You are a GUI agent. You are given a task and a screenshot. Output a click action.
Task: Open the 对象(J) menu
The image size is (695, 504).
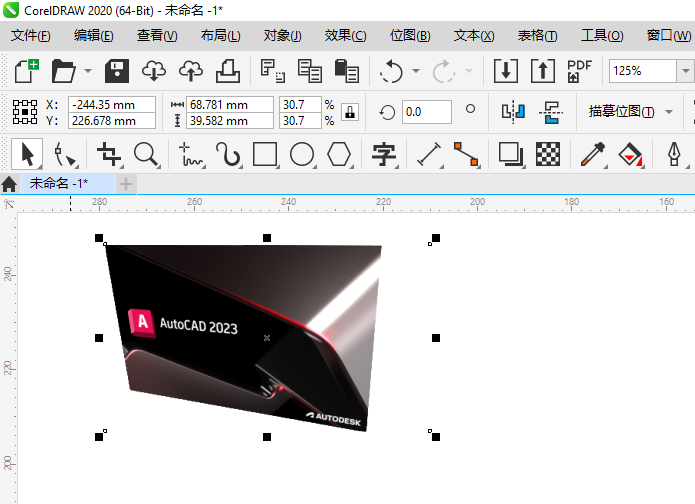282,35
